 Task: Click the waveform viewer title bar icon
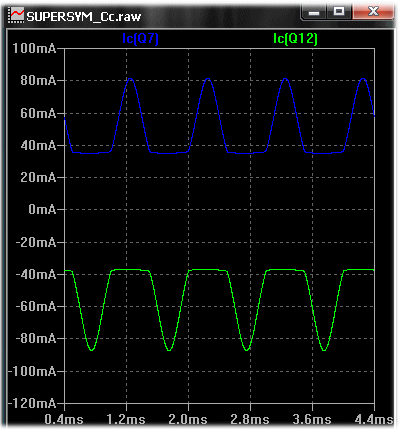click(x=16, y=15)
